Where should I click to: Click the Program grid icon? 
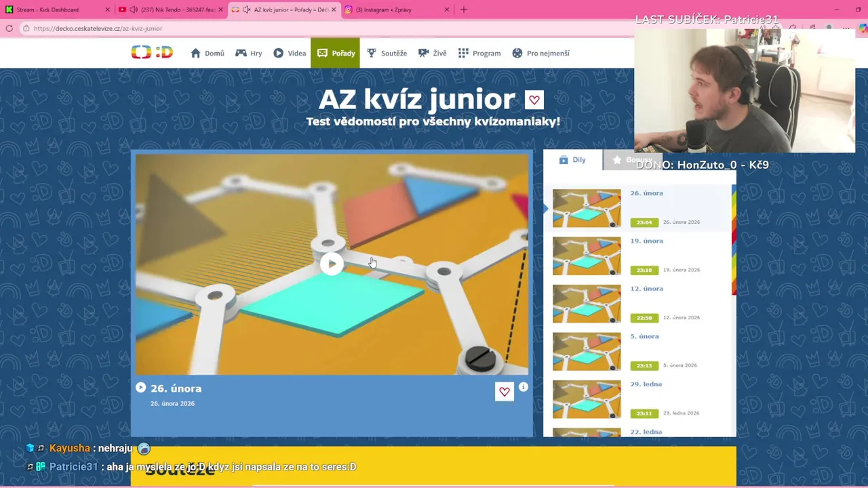[463, 53]
